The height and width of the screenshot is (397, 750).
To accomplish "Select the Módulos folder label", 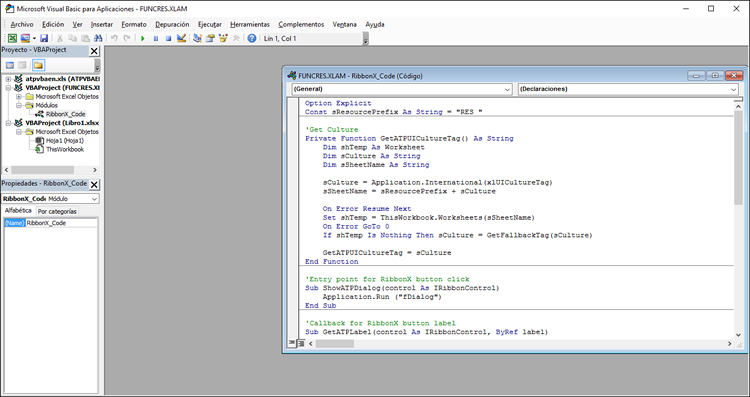I will (x=46, y=105).
